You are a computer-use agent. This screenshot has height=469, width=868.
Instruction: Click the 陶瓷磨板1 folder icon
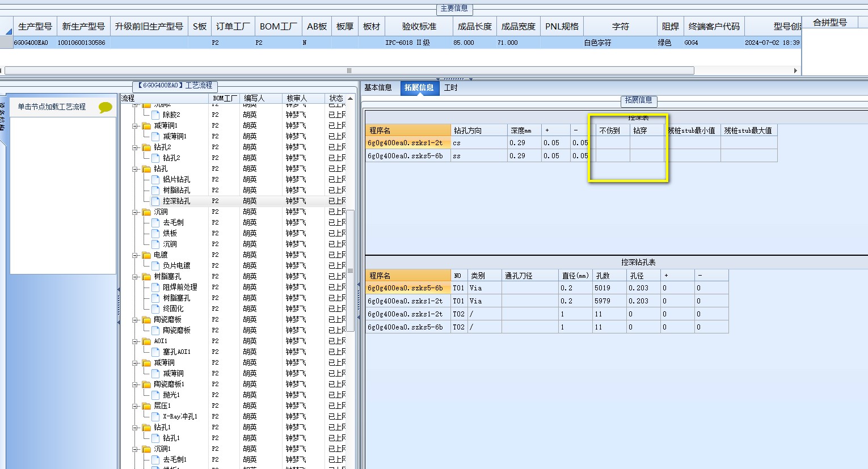click(x=146, y=385)
